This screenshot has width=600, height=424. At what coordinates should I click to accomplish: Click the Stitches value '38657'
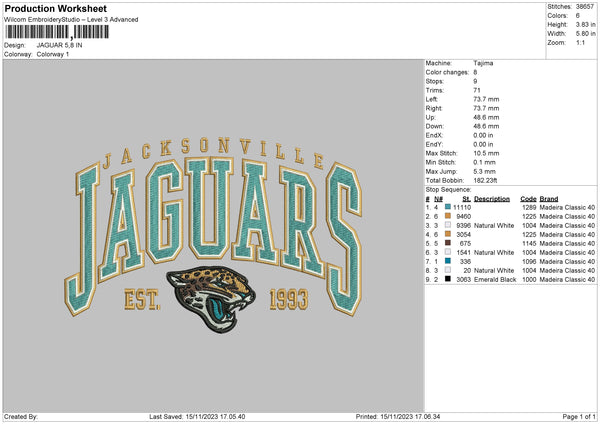coord(585,7)
